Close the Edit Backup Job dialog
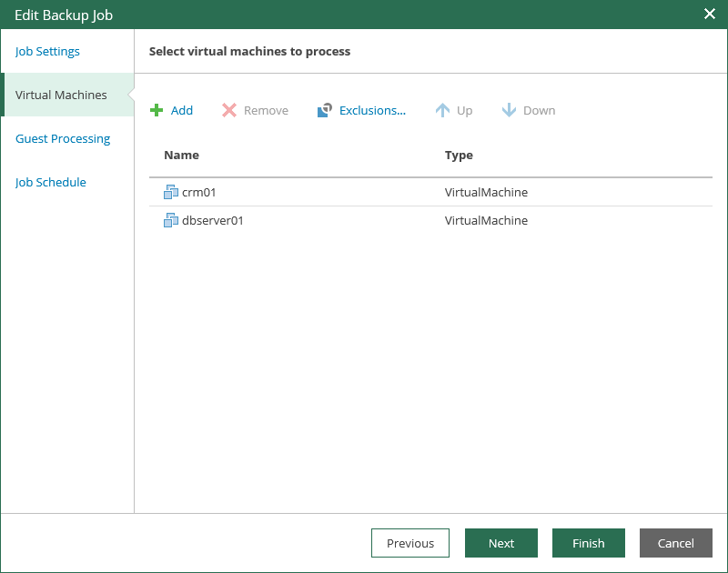This screenshot has height=573, width=728. click(710, 15)
